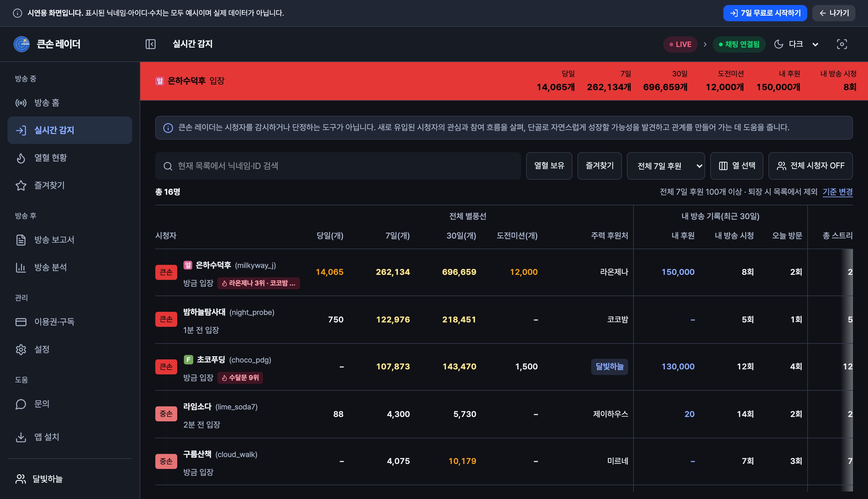Click the 라온제나 3위 flame tag

point(258,283)
